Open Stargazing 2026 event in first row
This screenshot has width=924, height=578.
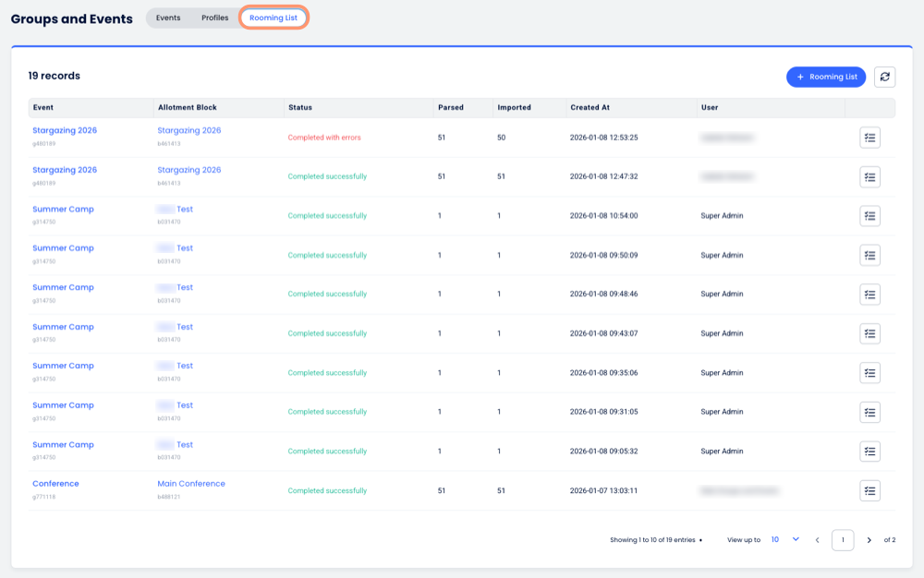65,130
